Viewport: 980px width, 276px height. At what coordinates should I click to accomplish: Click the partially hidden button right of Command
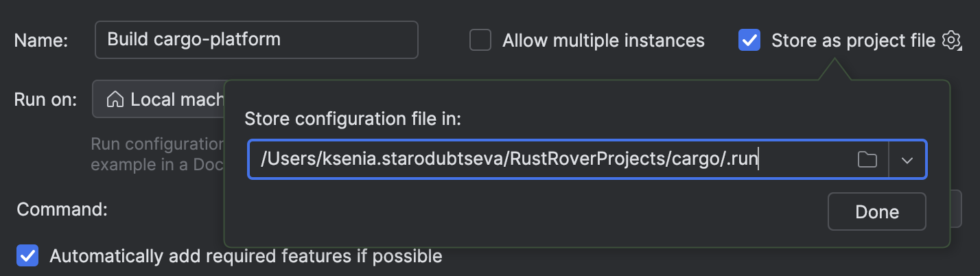956,209
